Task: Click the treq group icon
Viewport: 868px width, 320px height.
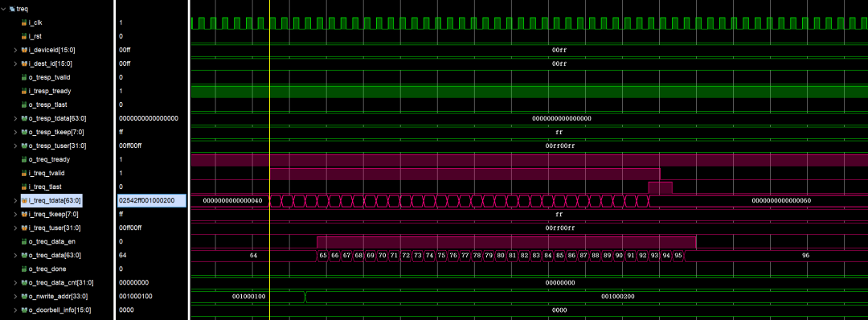Action: [x=12, y=9]
